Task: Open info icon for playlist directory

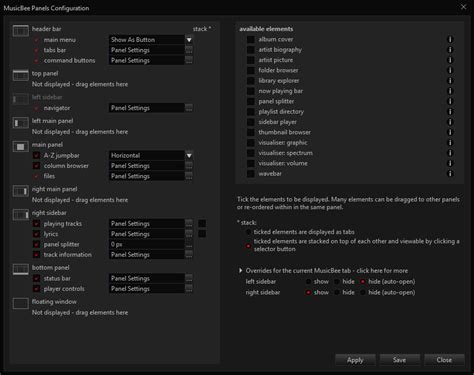Action: [x=450, y=112]
